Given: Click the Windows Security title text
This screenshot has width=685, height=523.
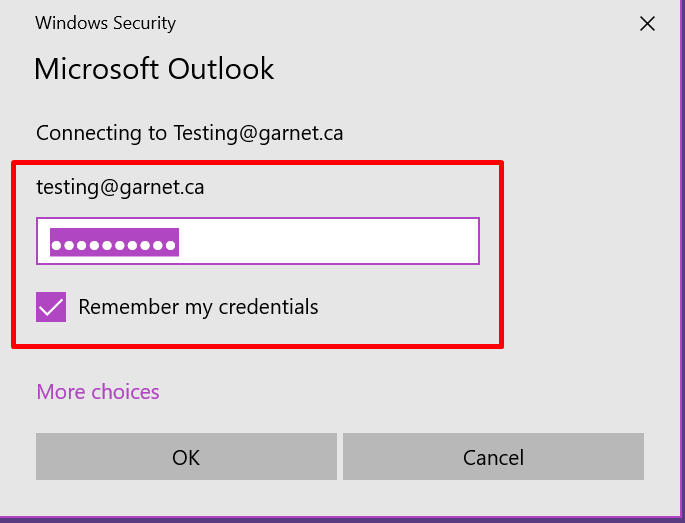Looking at the screenshot, I should [106, 23].
